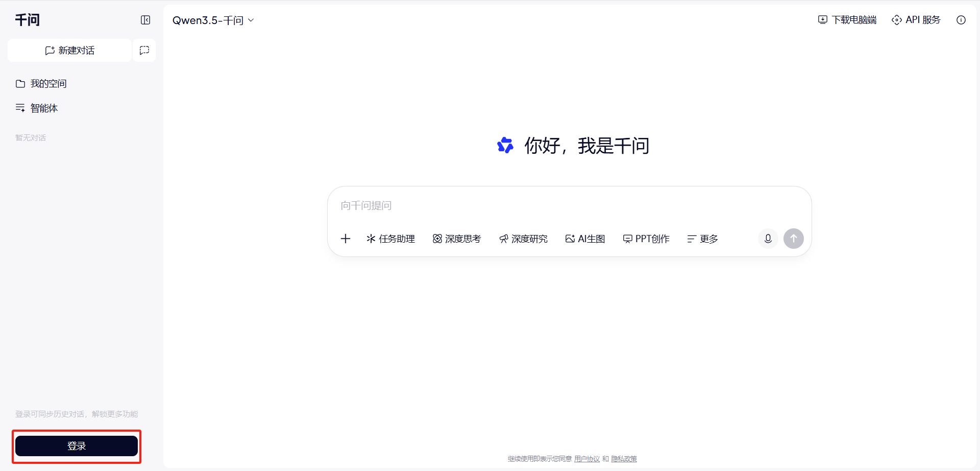Select the PPT创作 option
The image size is (980, 471).
click(x=646, y=239)
